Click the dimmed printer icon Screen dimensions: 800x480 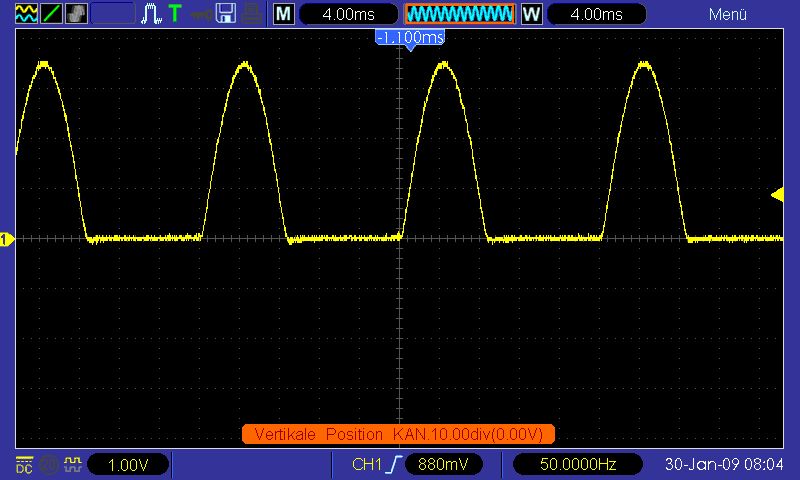click(252, 13)
